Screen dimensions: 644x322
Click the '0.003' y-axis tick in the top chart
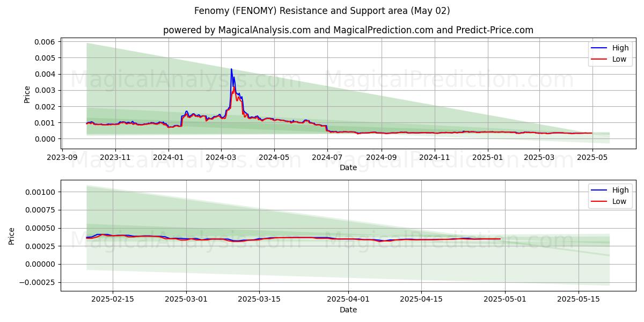(46, 90)
